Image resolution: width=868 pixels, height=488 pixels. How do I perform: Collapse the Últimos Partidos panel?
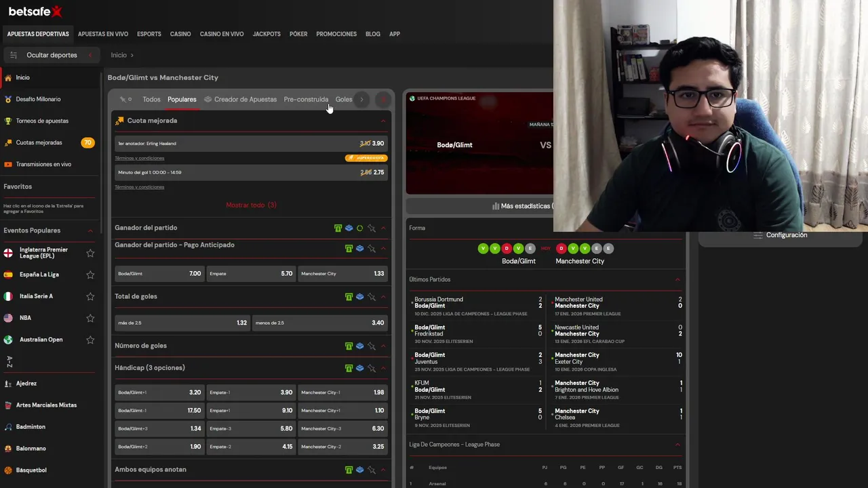coord(677,280)
